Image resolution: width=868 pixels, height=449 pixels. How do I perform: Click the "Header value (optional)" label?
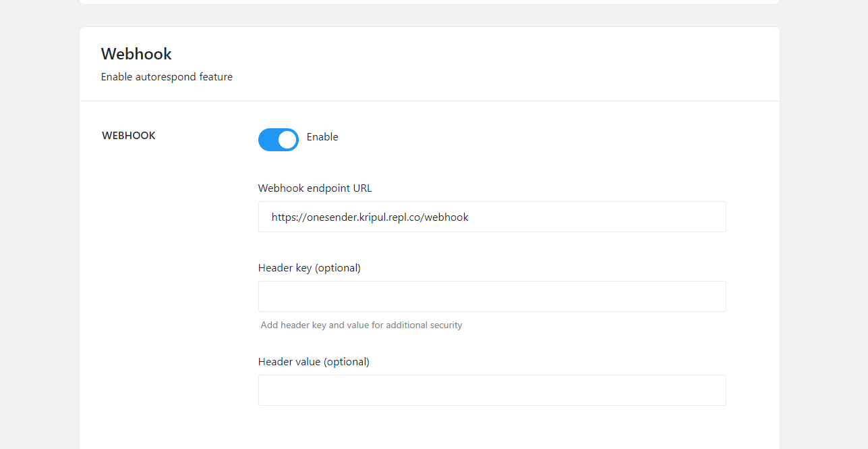coord(314,362)
